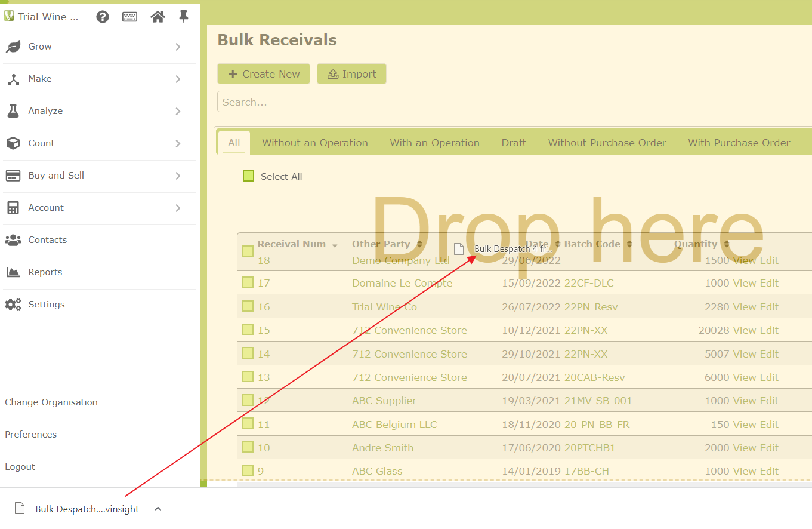Click the keyboard icon in the top bar
This screenshot has width=812, height=529.
129,17
